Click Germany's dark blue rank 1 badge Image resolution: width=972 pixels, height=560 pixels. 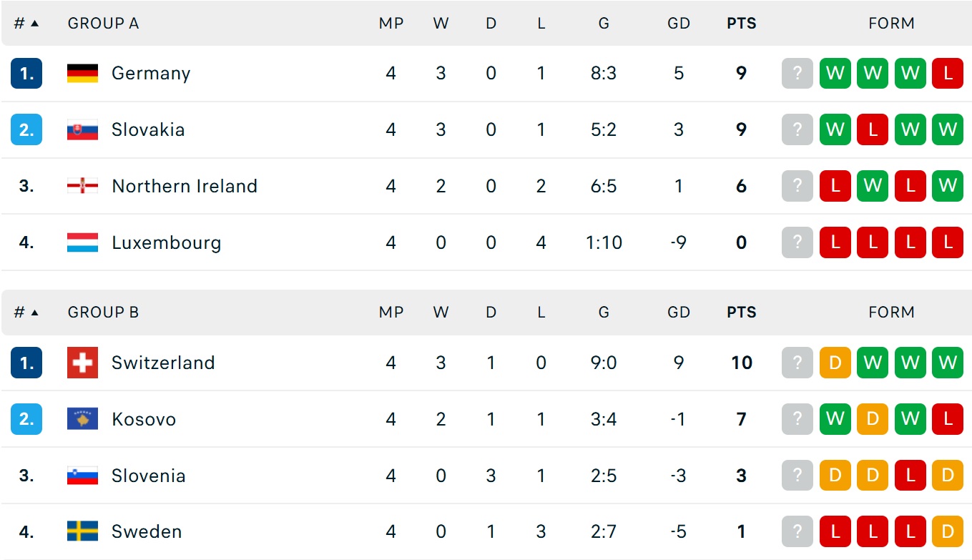[26, 73]
